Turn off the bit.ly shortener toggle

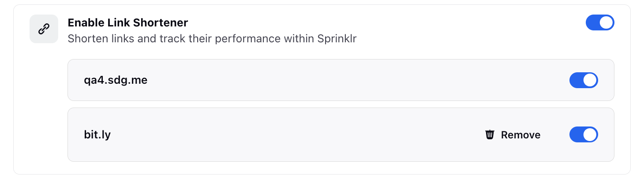click(x=584, y=134)
